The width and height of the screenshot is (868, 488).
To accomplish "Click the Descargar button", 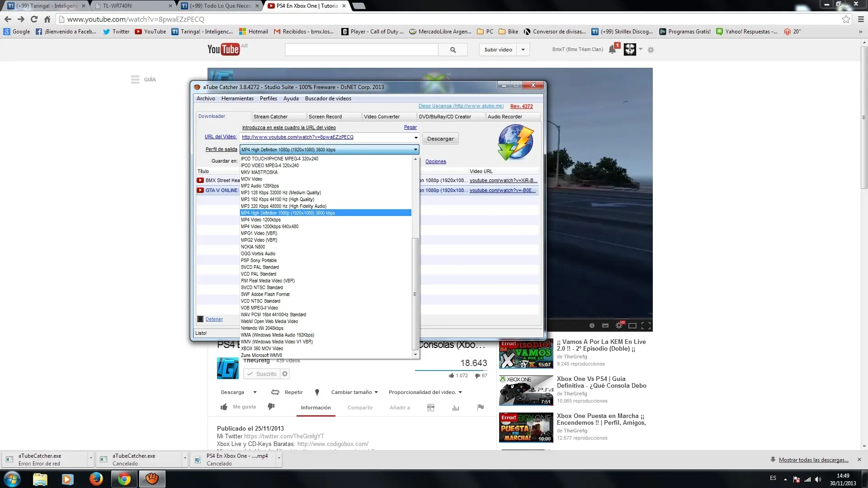I will [x=440, y=139].
